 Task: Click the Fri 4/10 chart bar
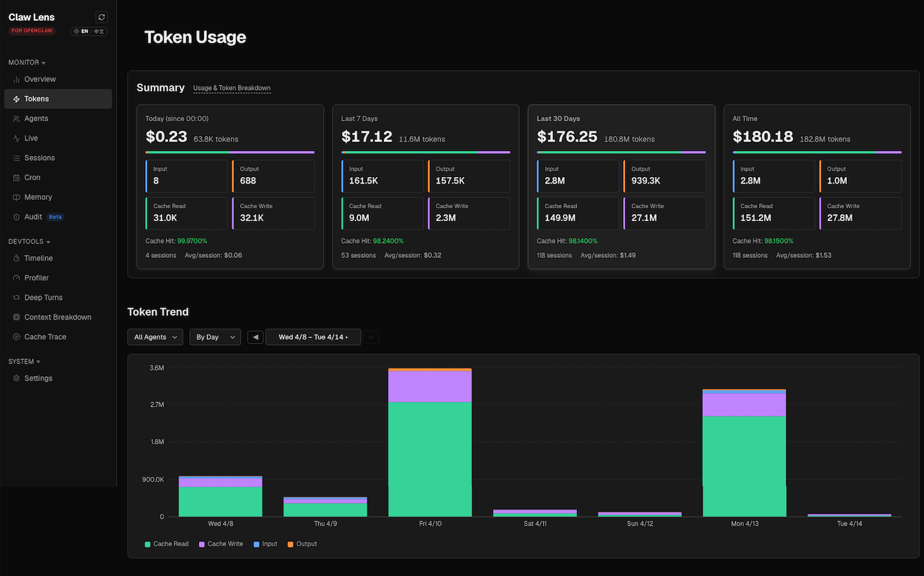click(x=430, y=442)
